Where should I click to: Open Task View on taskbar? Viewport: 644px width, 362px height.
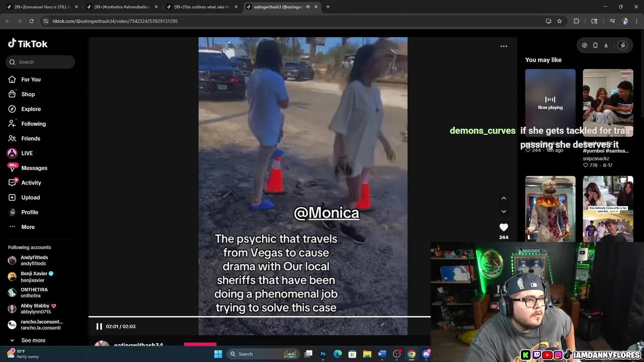[x=309, y=354]
